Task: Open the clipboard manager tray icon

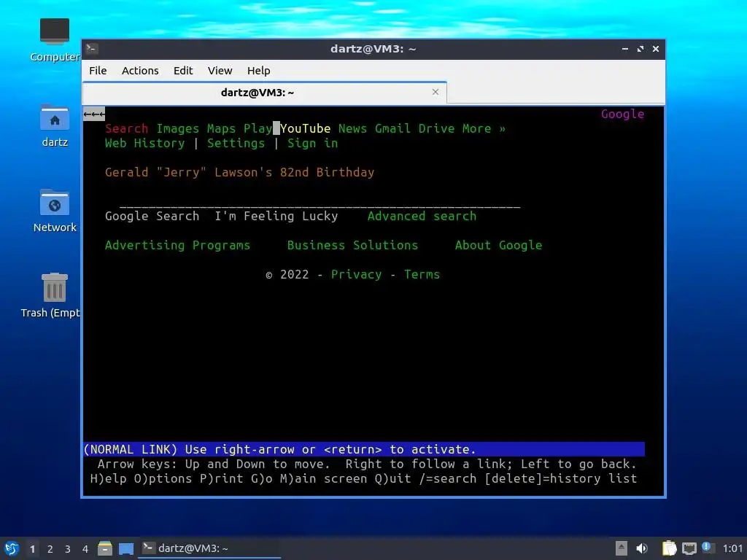Action: (669, 548)
